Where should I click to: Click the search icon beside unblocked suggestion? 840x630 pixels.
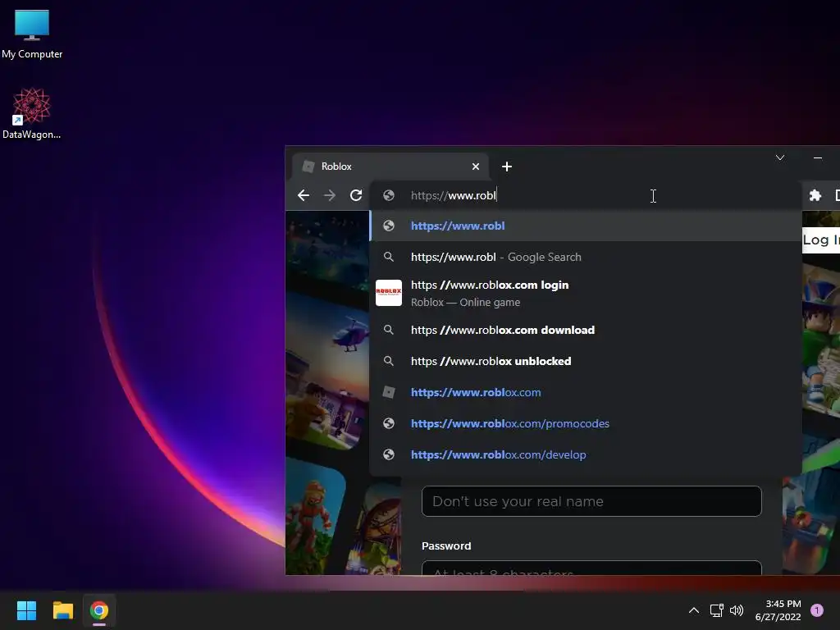pos(389,361)
